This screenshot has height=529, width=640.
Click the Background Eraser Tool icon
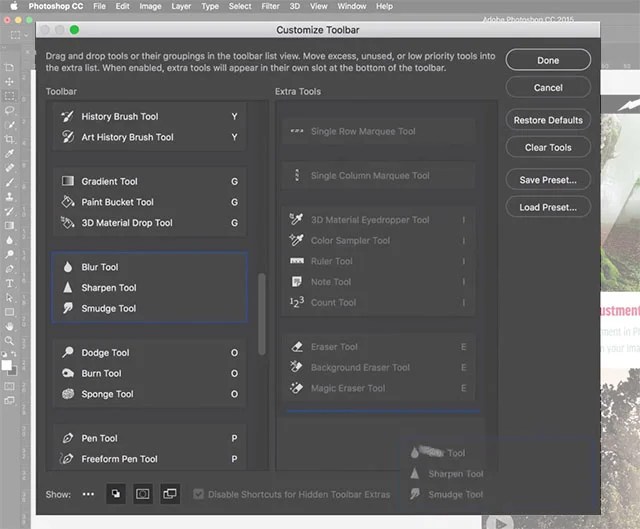tap(296, 367)
